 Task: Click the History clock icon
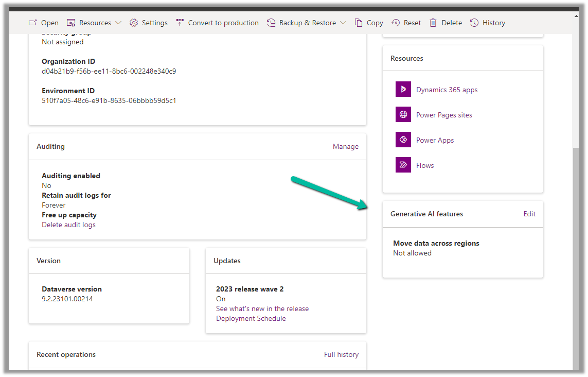pos(474,23)
